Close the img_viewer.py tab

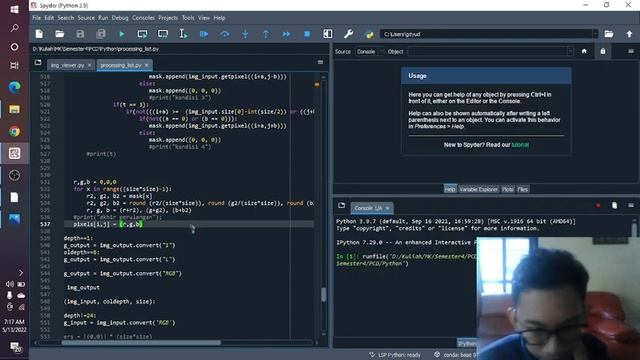pyautogui.click(x=89, y=65)
